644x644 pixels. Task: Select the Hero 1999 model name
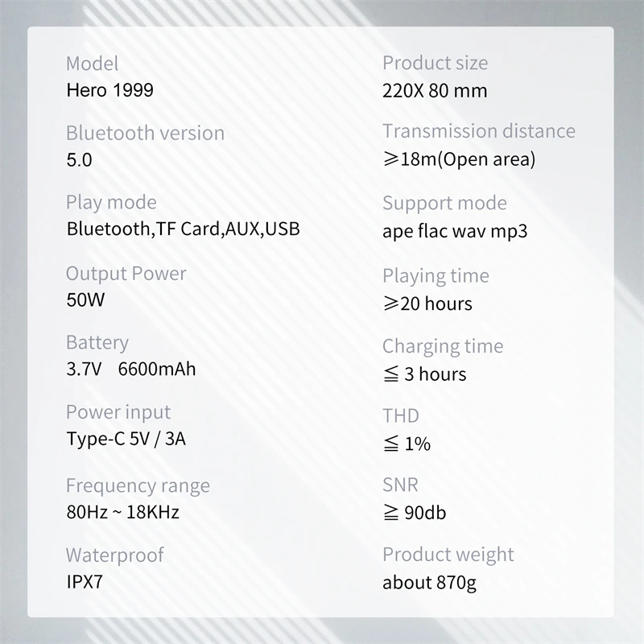coord(109,90)
